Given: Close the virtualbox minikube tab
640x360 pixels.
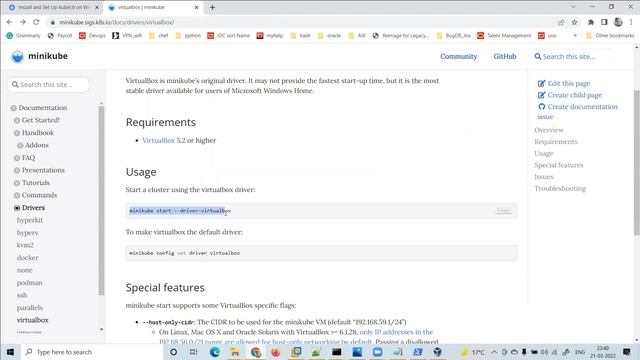Looking at the screenshot, I should click(196, 7).
